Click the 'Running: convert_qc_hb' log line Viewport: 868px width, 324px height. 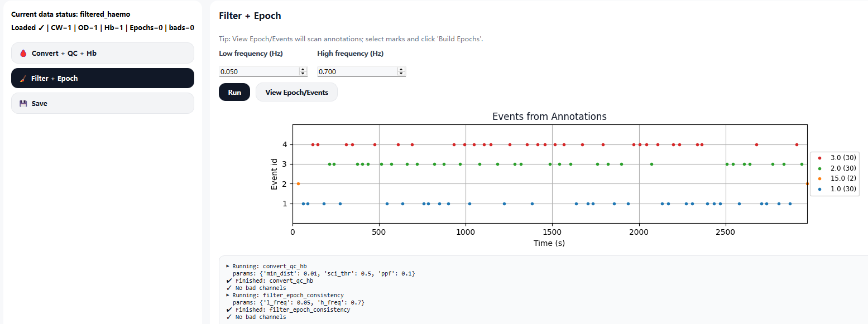(266, 267)
